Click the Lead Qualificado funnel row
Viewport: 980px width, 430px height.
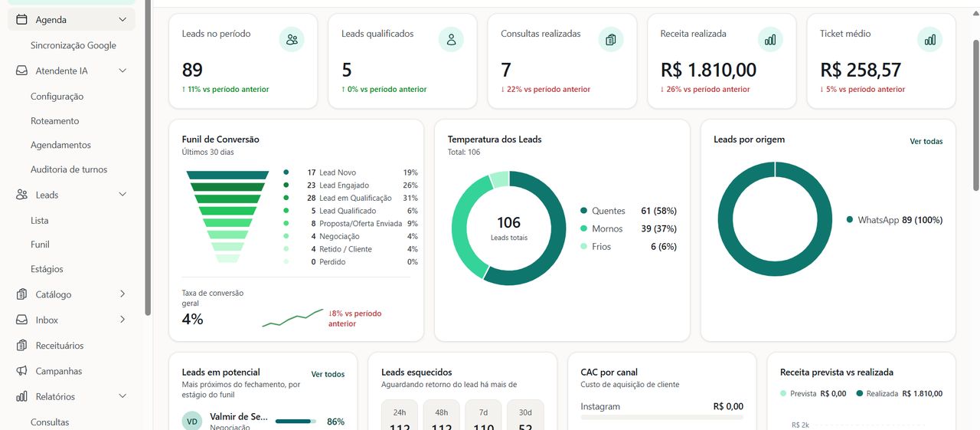[x=350, y=211]
